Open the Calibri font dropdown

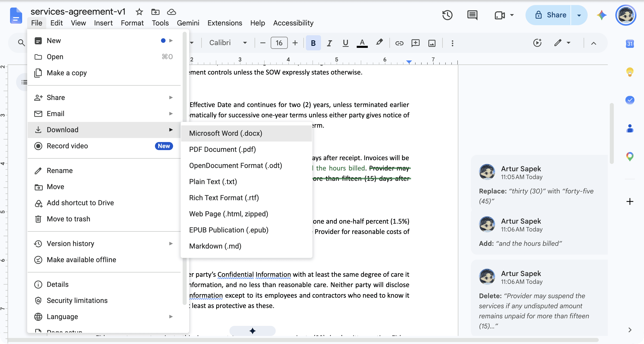(228, 43)
